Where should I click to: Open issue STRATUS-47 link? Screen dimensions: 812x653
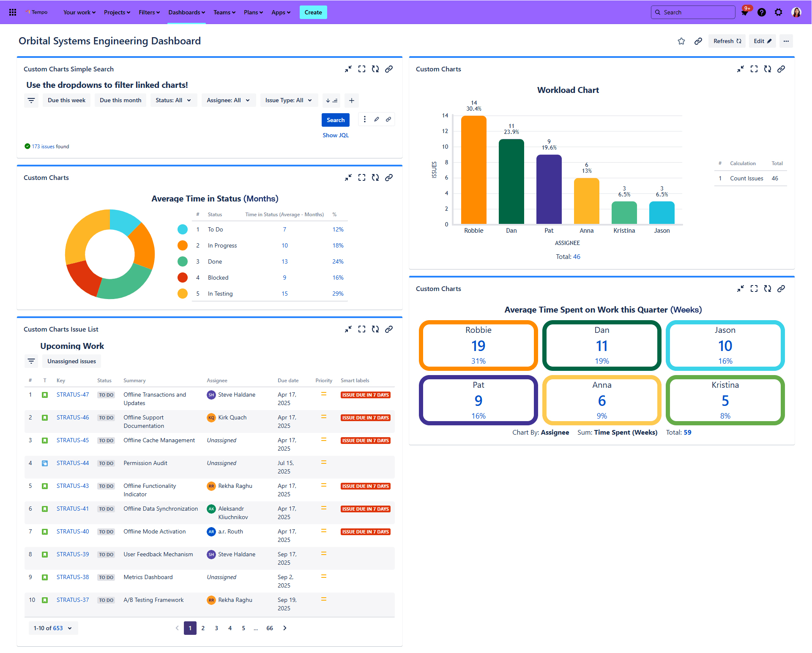[x=73, y=395]
